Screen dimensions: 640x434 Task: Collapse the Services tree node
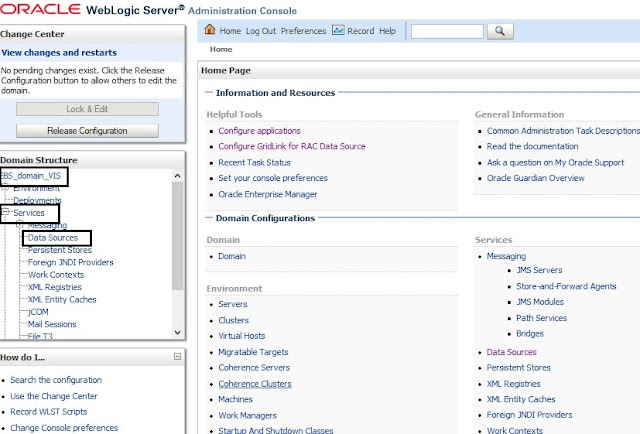coord(6,213)
